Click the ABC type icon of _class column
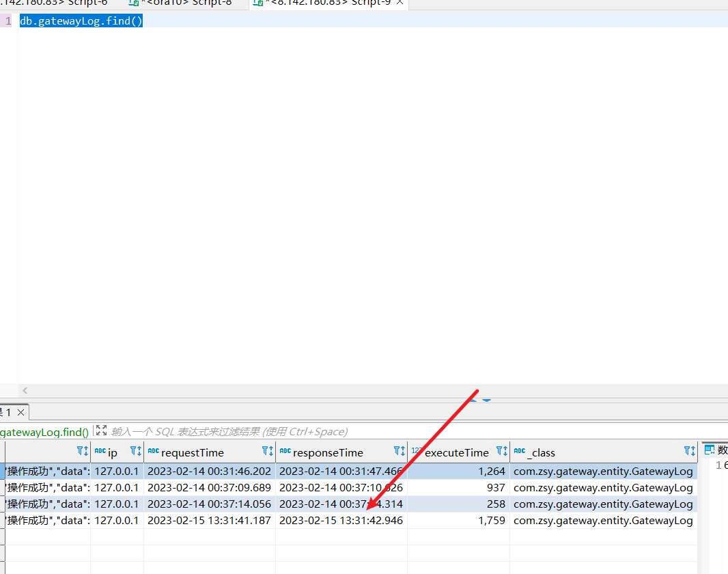 [x=520, y=450]
